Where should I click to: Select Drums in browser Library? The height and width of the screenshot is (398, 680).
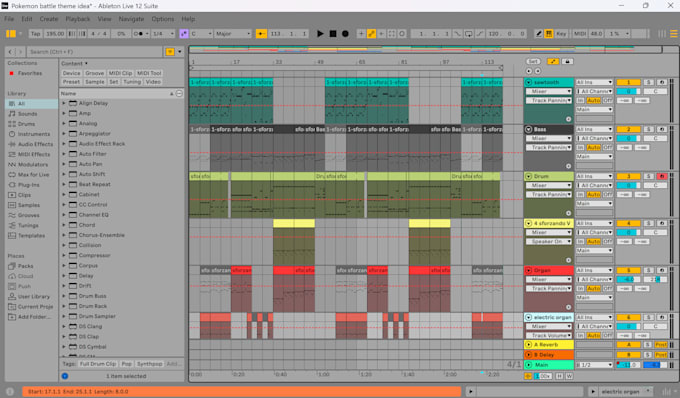pyautogui.click(x=26, y=124)
